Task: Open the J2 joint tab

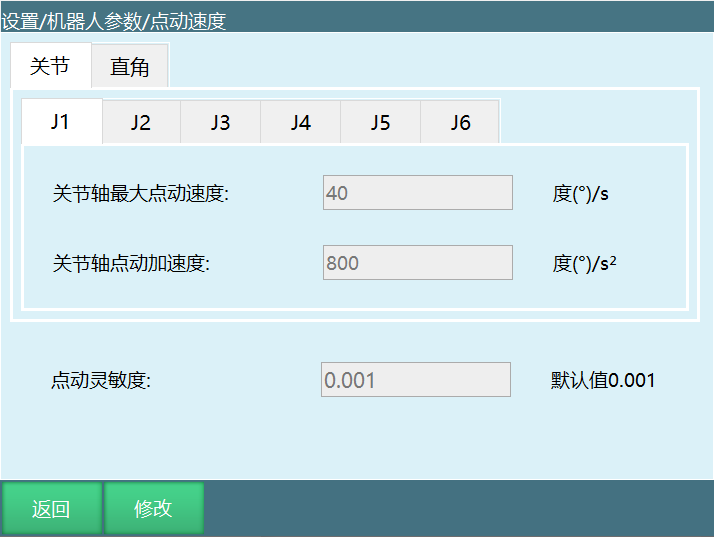Action: (141, 123)
